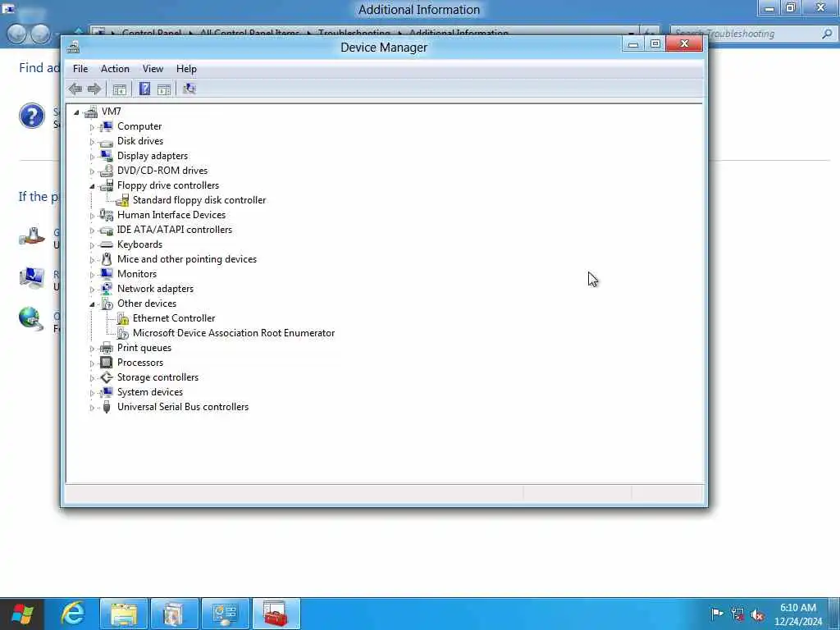
Task: Open the Action menu
Action: click(115, 69)
